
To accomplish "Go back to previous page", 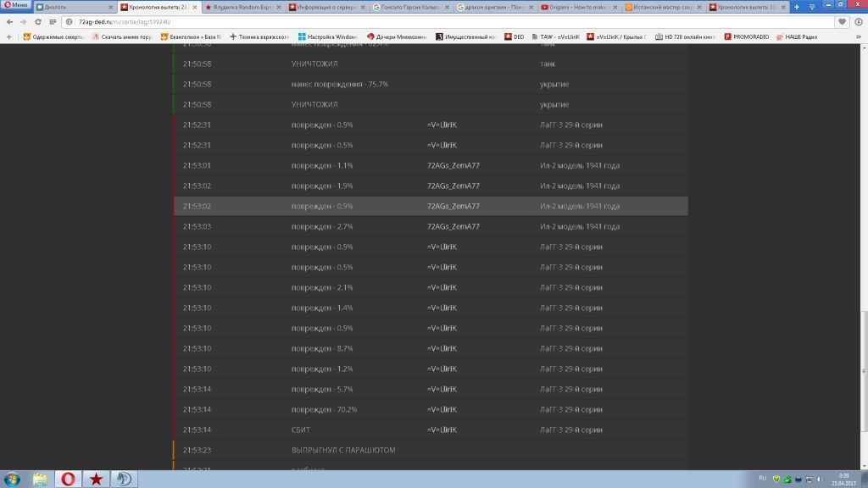I will pos(9,21).
